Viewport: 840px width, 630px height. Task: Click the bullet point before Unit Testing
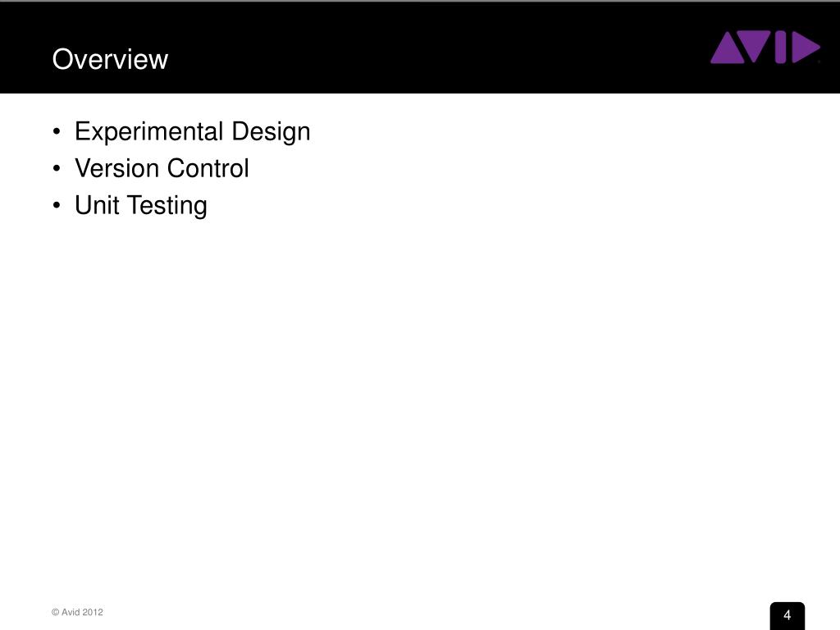pos(57,206)
